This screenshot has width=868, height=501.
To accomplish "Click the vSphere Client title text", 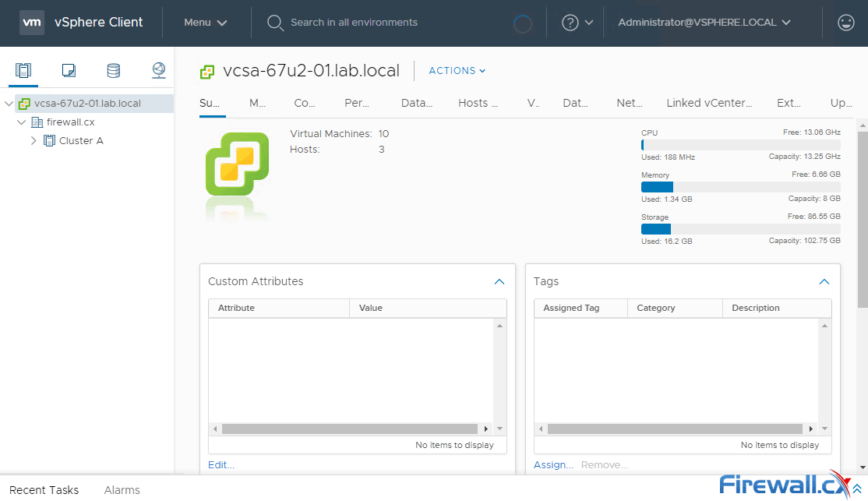I will pyautogui.click(x=98, y=23).
